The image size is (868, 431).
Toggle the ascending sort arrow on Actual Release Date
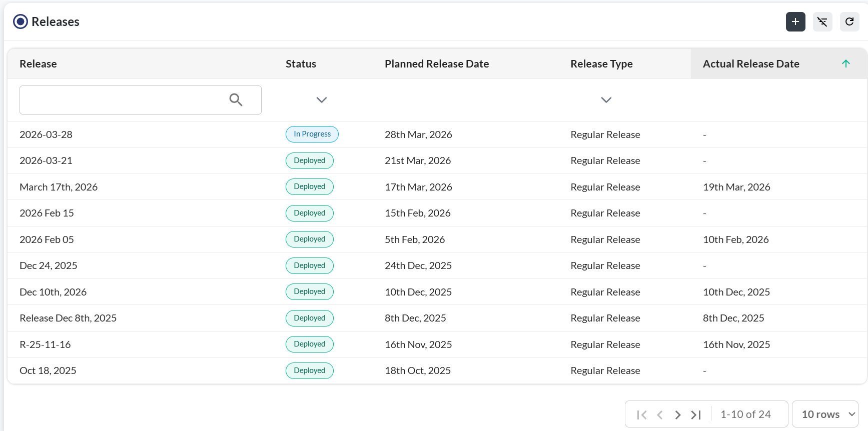(846, 63)
